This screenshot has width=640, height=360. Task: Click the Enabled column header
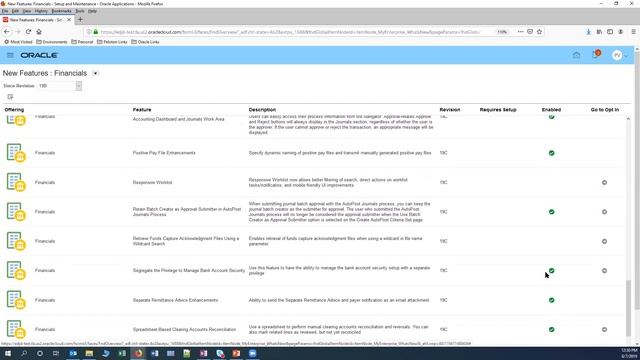[x=551, y=110]
